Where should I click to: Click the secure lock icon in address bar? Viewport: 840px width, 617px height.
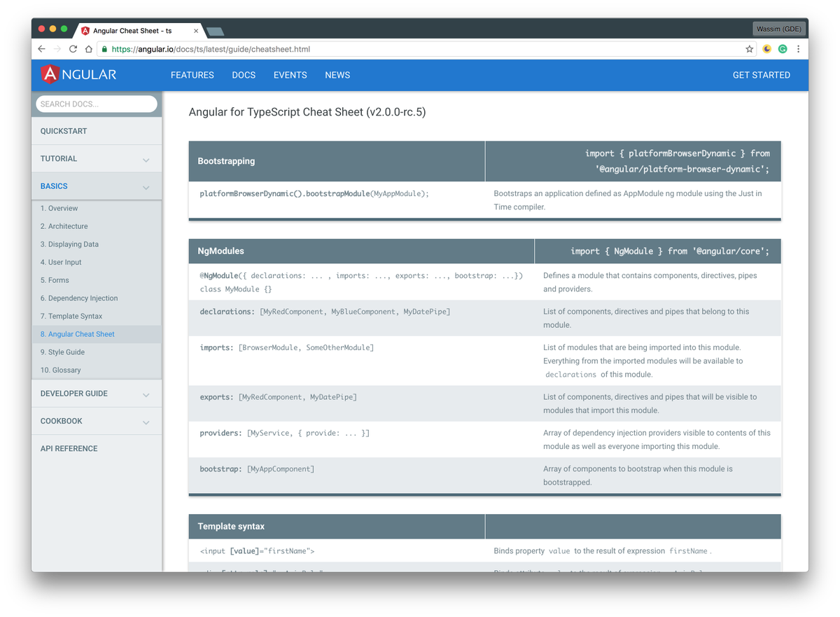pyautogui.click(x=104, y=49)
